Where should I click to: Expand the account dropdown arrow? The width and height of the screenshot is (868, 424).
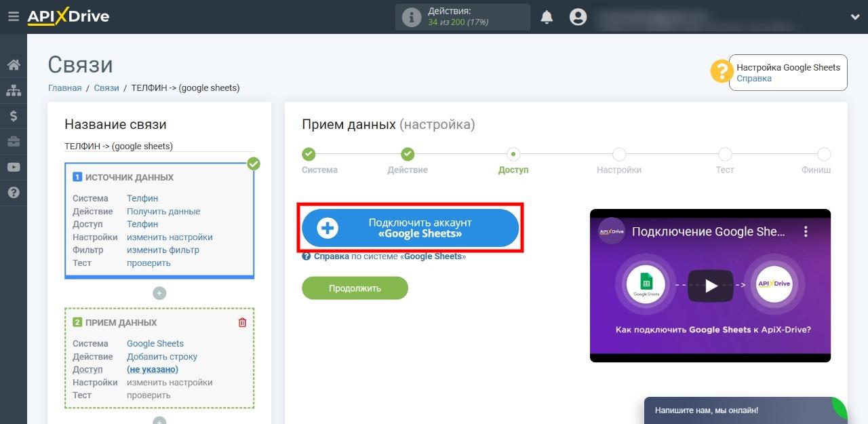coord(854,17)
